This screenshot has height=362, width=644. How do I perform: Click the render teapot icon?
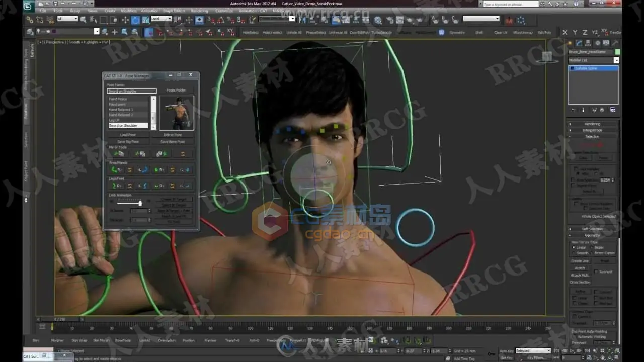(x=410, y=20)
